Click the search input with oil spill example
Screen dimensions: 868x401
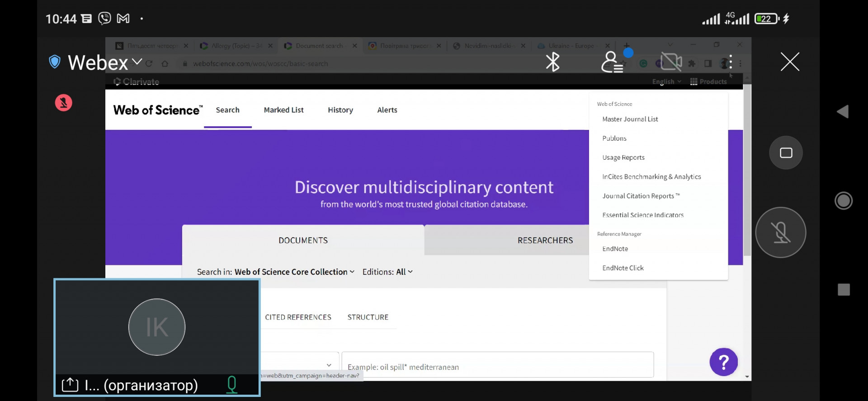(x=497, y=367)
